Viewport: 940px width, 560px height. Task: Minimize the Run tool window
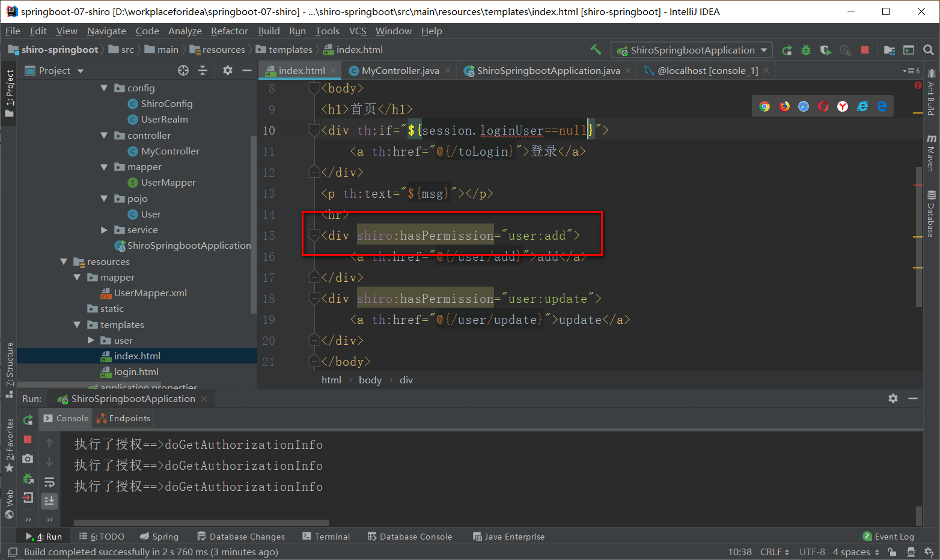(913, 398)
